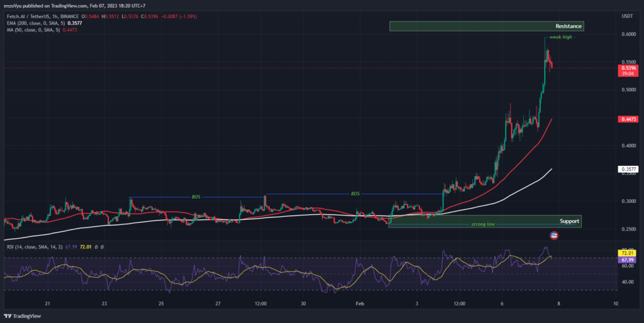Click the 1h interval in chart legend

[x=57, y=16]
